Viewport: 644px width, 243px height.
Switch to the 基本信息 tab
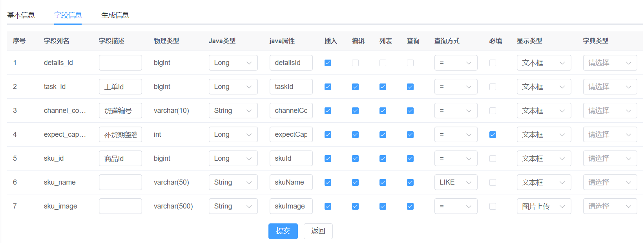21,15
